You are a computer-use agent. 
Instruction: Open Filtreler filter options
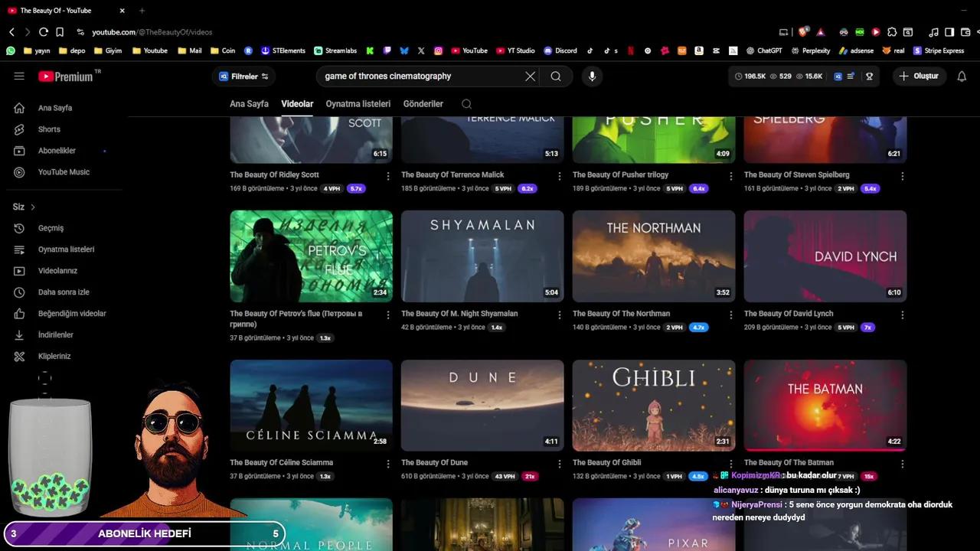click(x=243, y=77)
